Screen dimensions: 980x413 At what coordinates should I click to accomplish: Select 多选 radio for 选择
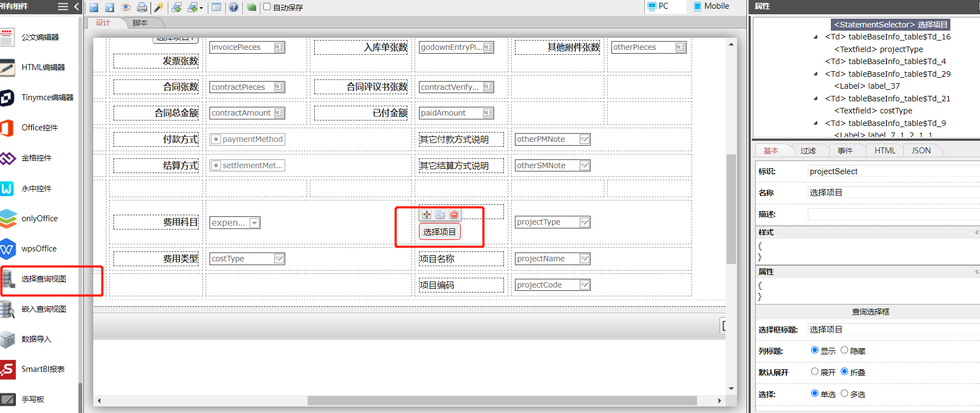click(844, 393)
